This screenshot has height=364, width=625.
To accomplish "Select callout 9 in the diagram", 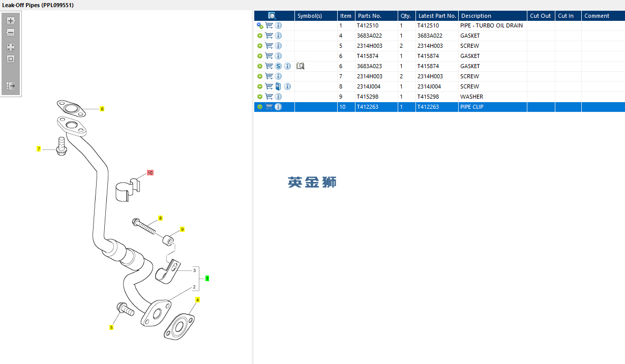I will coord(182,229).
